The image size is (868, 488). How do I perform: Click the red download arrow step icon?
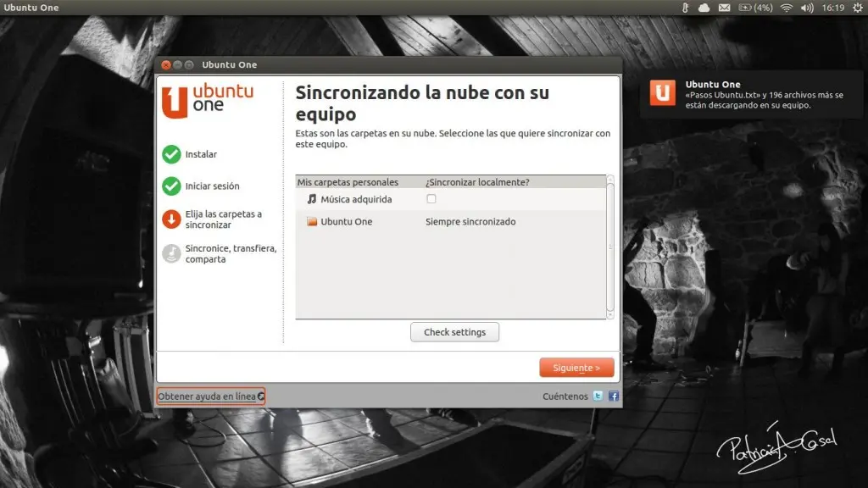[x=171, y=219]
